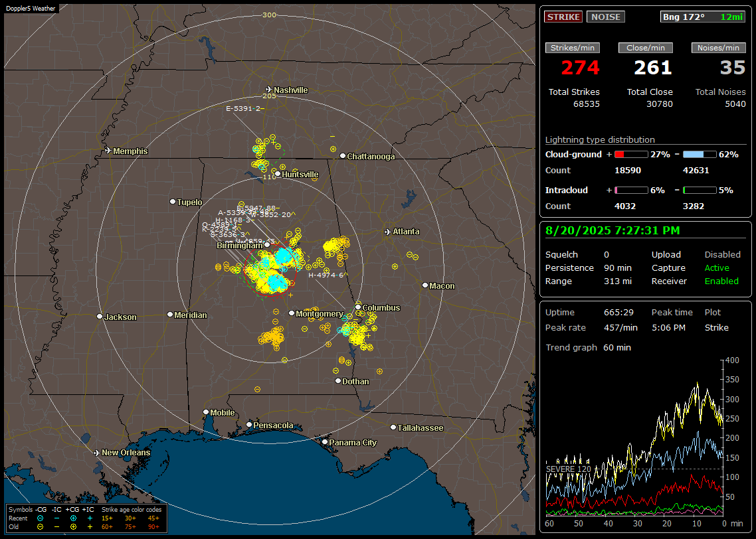The image size is (756, 539).
Task: Click the Noises/min header box
Action: tap(718, 48)
